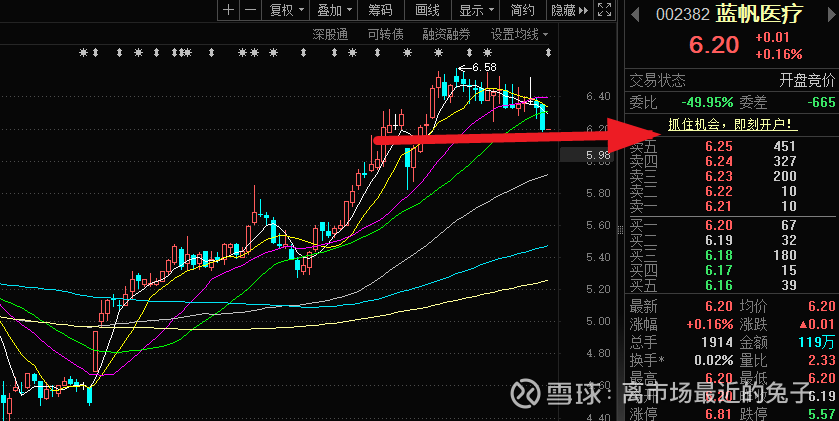Viewport: 839px width, 421px height.
Task: Click the 涨停 6.81 limit-up value
Action: 719,414
